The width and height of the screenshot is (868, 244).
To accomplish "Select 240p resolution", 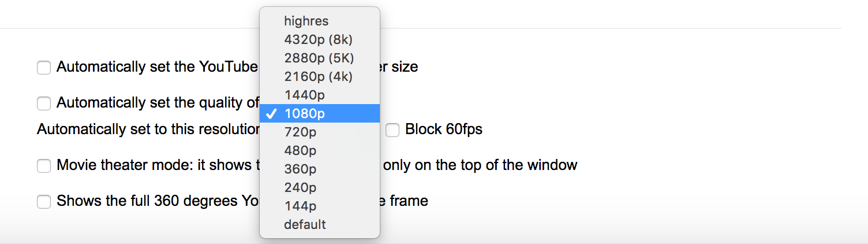I will pyautogui.click(x=300, y=187).
